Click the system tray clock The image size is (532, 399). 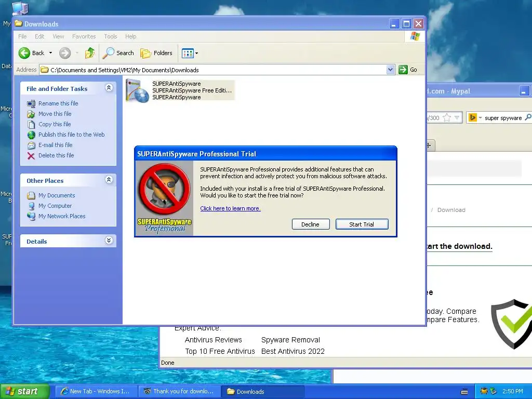coord(513,391)
